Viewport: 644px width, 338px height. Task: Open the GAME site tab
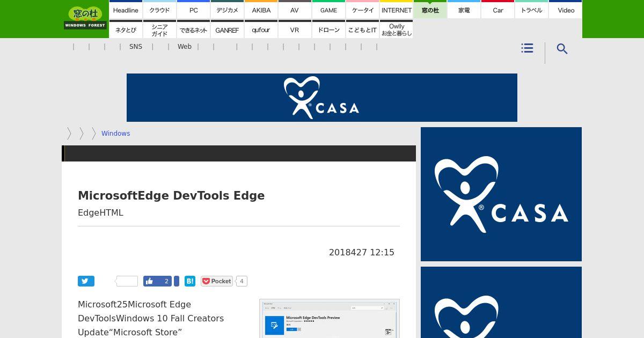coord(328,9)
